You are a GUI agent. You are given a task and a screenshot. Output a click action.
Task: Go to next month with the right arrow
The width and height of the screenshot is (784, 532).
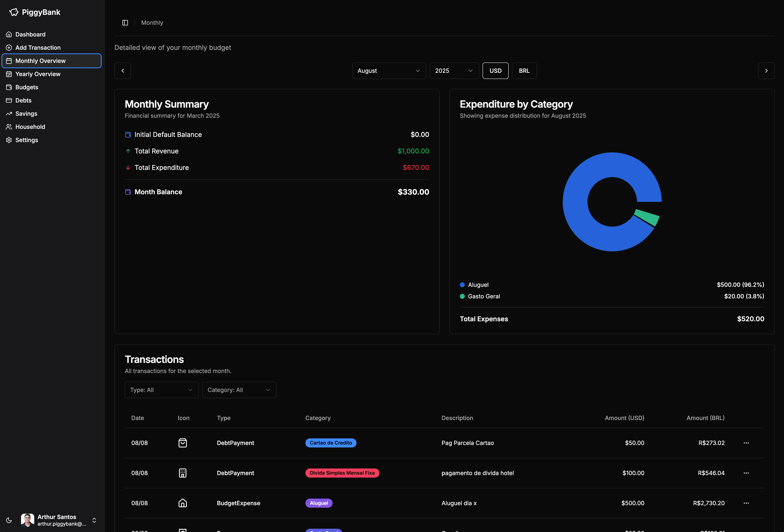766,71
